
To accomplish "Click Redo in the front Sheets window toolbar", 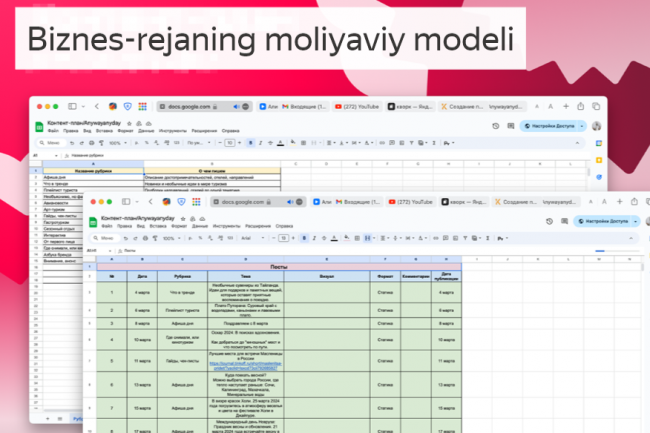I will 136,238.
